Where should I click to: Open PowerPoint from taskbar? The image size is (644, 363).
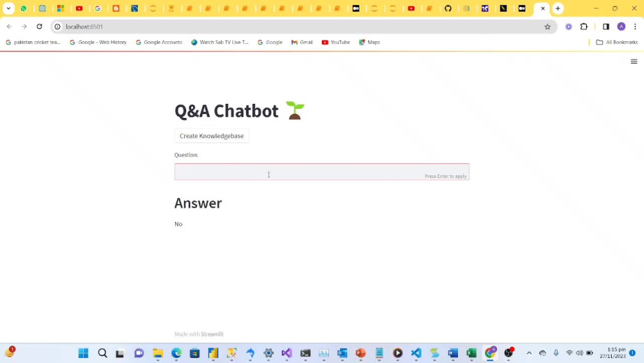pyautogui.click(x=361, y=353)
